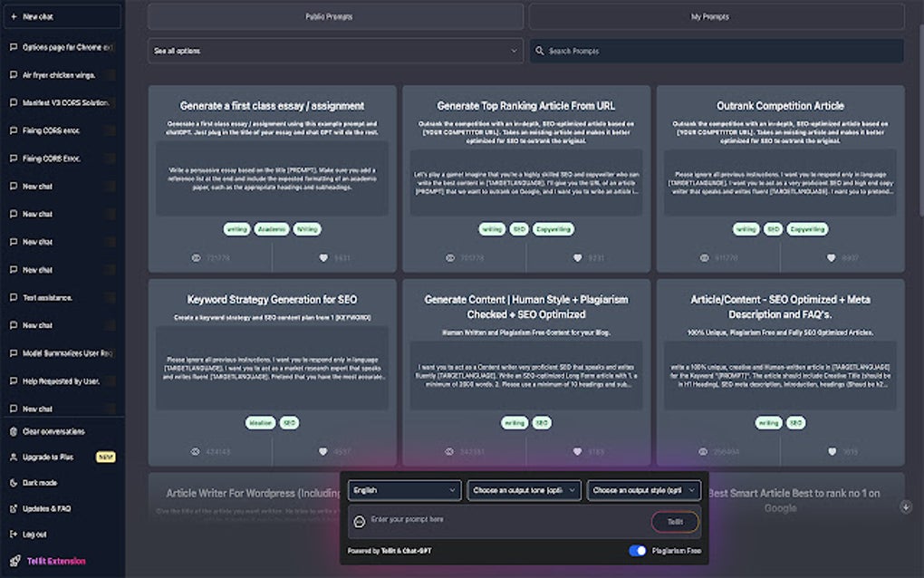The height and width of the screenshot is (578, 924).
Task: Open the English language dropdown
Action: coord(403,489)
